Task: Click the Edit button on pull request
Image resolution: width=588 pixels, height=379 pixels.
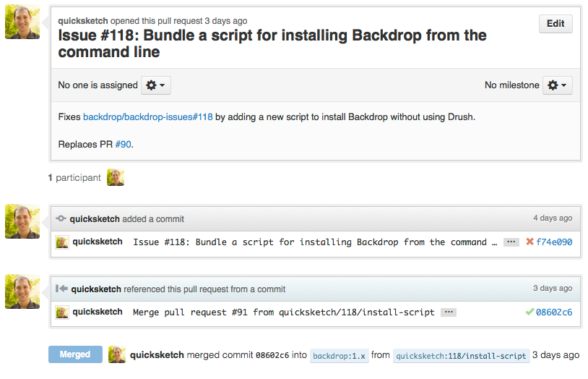Action: click(555, 24)
